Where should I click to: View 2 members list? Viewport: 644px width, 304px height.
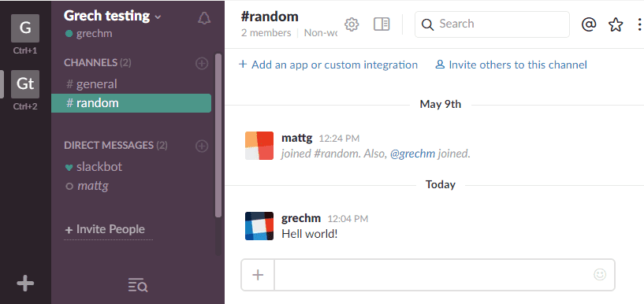point(266,33)
